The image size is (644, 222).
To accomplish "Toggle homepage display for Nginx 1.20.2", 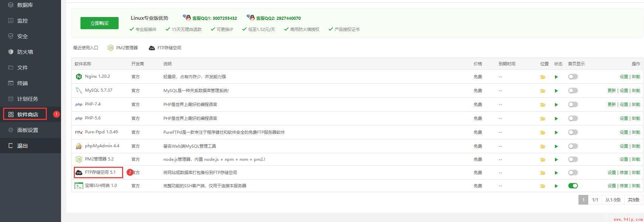I will (x=573, y=77).
